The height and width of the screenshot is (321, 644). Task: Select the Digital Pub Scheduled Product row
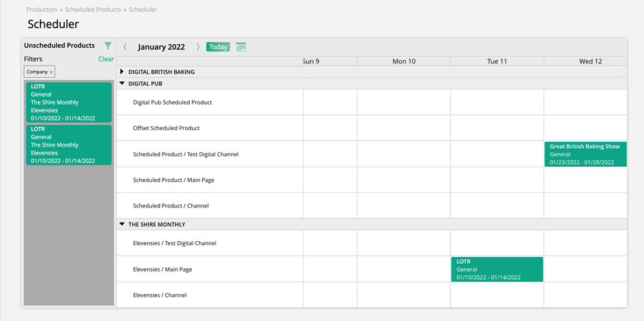(x=172, y=103)
